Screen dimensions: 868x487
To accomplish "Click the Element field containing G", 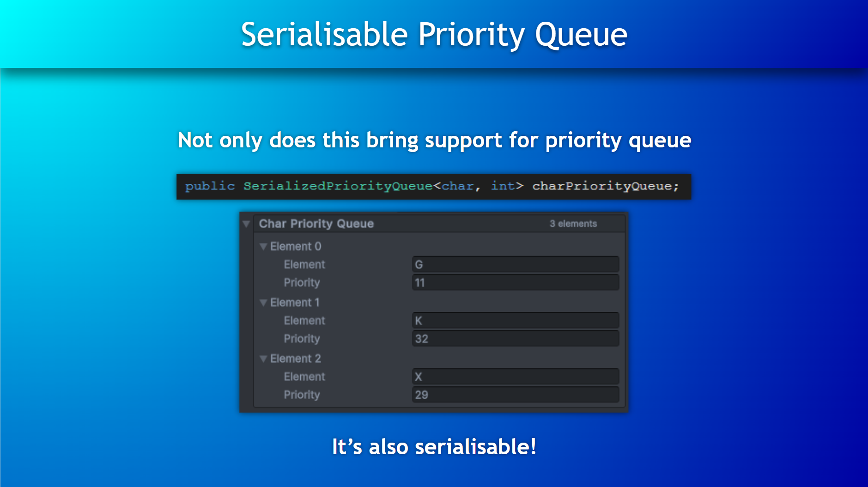I will coord(516,264).
